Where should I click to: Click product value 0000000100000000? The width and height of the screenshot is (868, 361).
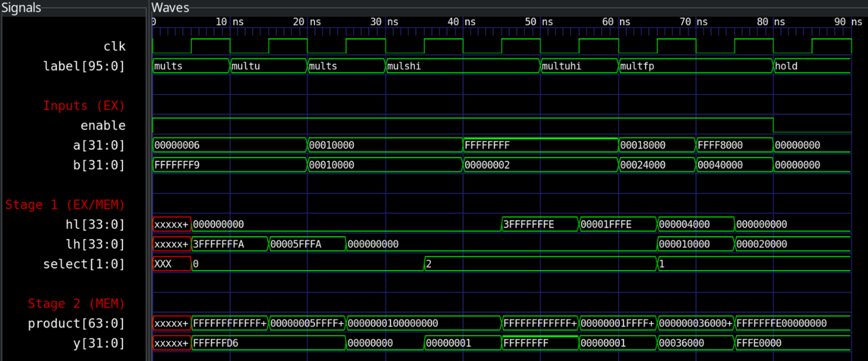pos(424,323)
